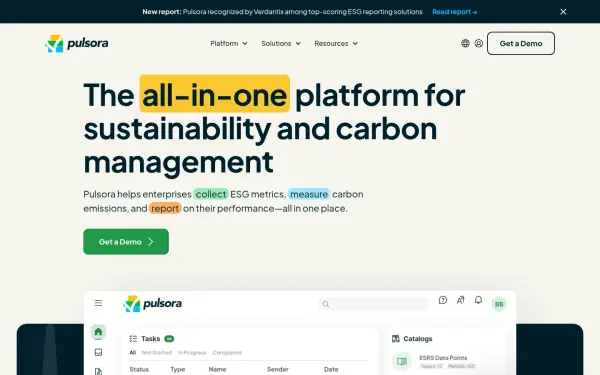Click the Pulsora logo in the dashboard preview
The width and height of the screenshot is (600, 375).
[153, 304]
